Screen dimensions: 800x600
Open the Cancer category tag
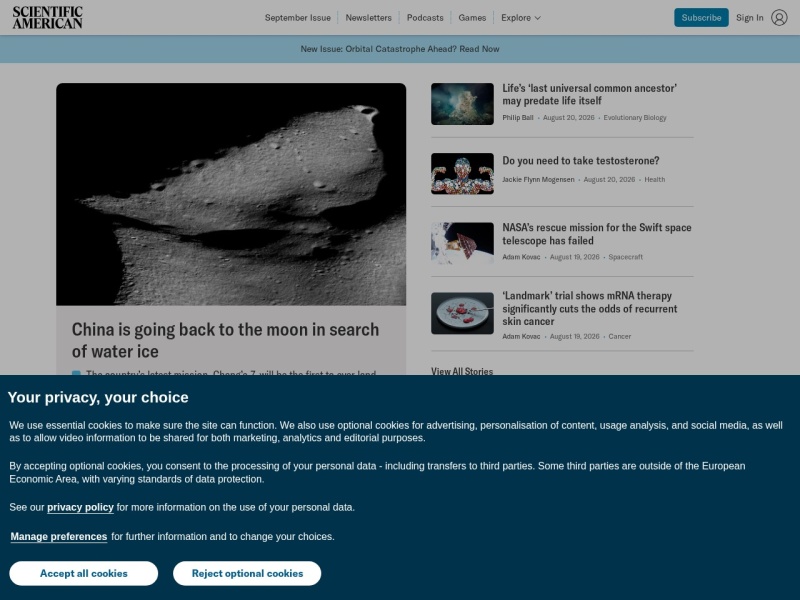tap(620, 337)
